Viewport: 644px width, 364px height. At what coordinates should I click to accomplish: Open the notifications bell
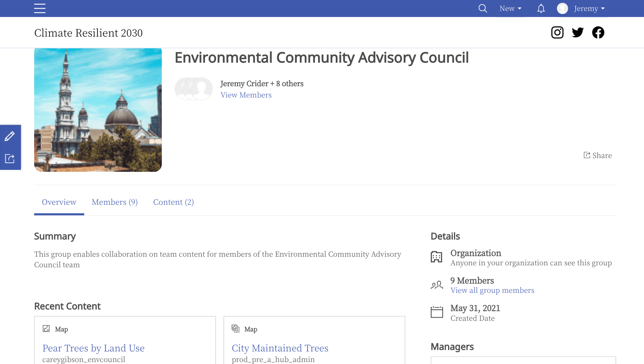pos(541,8)
